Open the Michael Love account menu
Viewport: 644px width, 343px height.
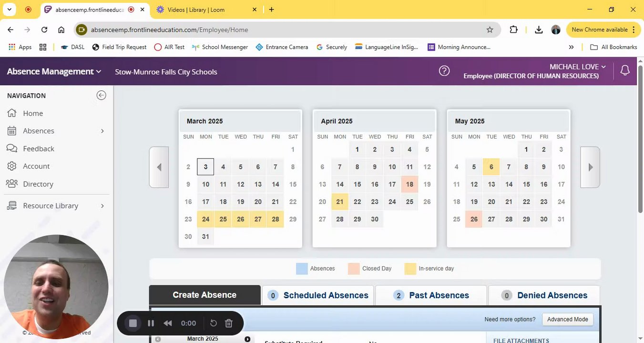[x=577, y=67]
